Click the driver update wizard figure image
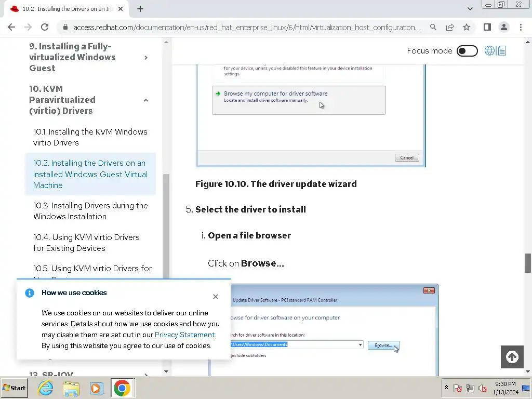The width and height of the screenshot is (532, 399). click(x=311, y=115)
